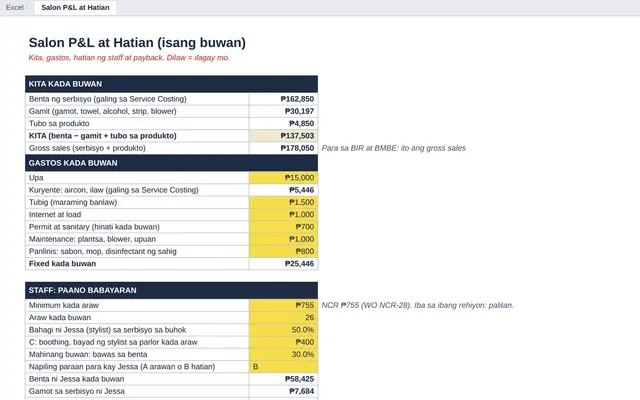Edit the yellow 26 days input
640x400 pixels.
tap(283, 318)
